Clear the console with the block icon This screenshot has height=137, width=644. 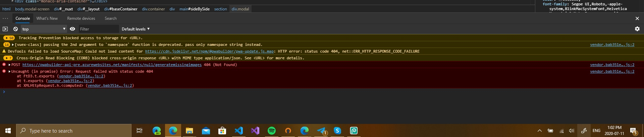(x=15, y=29)
